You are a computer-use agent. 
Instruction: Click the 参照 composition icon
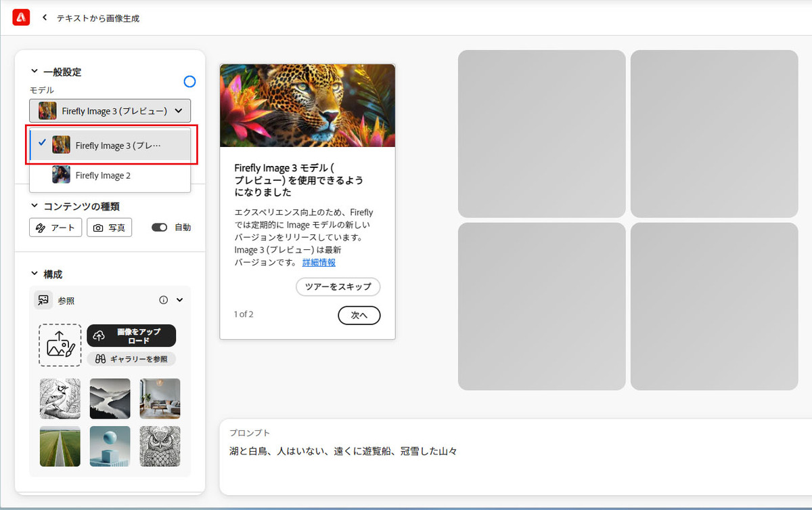(43, 299)
